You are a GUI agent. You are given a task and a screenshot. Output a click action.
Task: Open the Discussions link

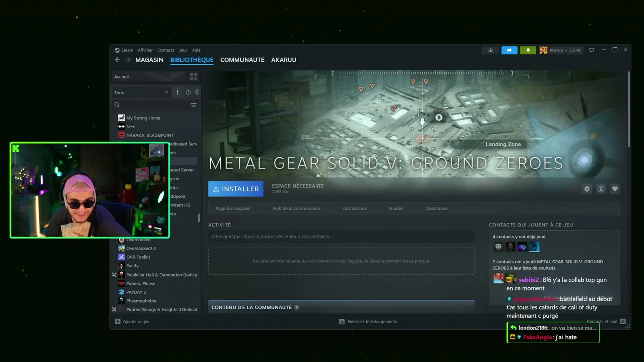pyautogui.click(x=355, y=208)
